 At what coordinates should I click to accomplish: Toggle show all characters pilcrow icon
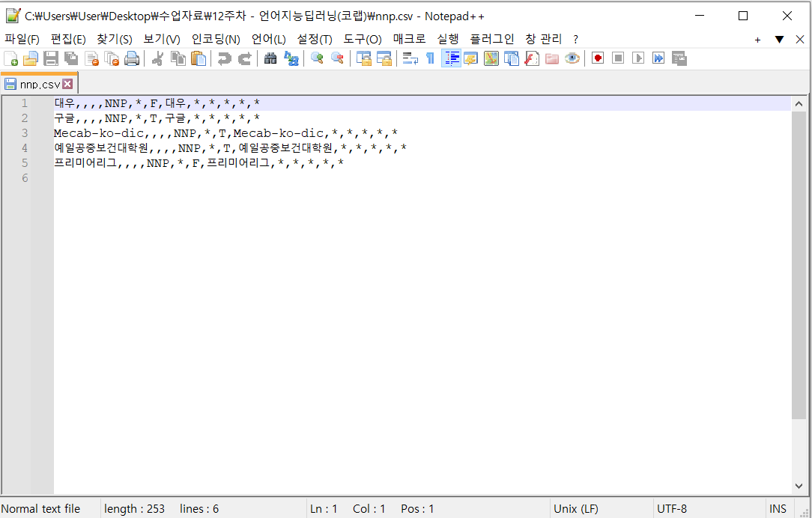[430, 58]
